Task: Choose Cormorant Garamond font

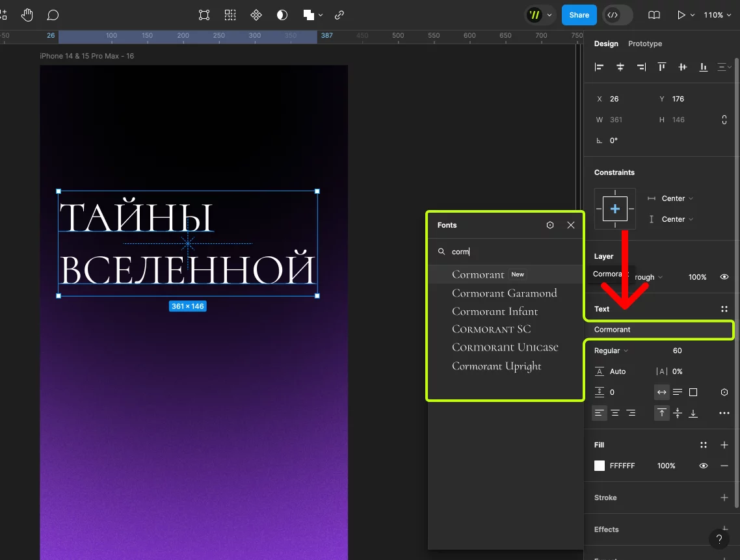Action: click(505, 293)
